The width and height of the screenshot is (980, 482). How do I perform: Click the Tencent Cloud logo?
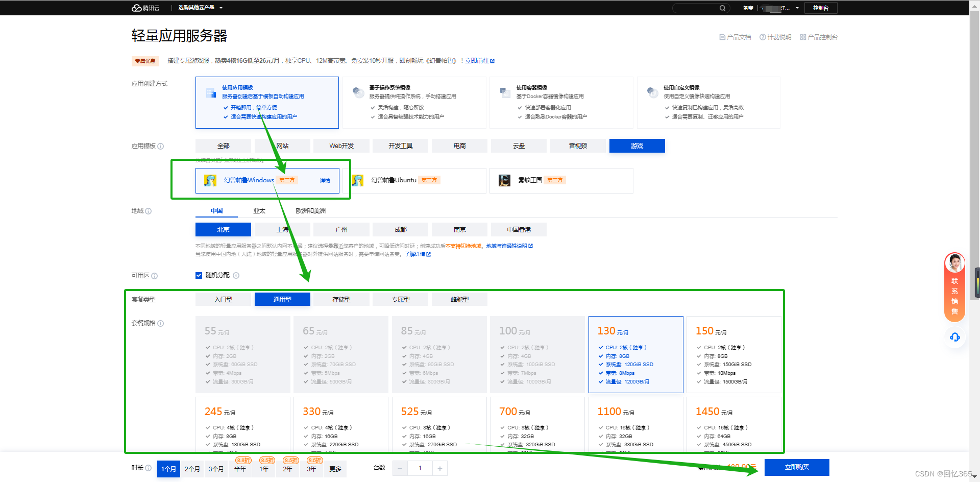pyautogui.click(x=145, y=8)
